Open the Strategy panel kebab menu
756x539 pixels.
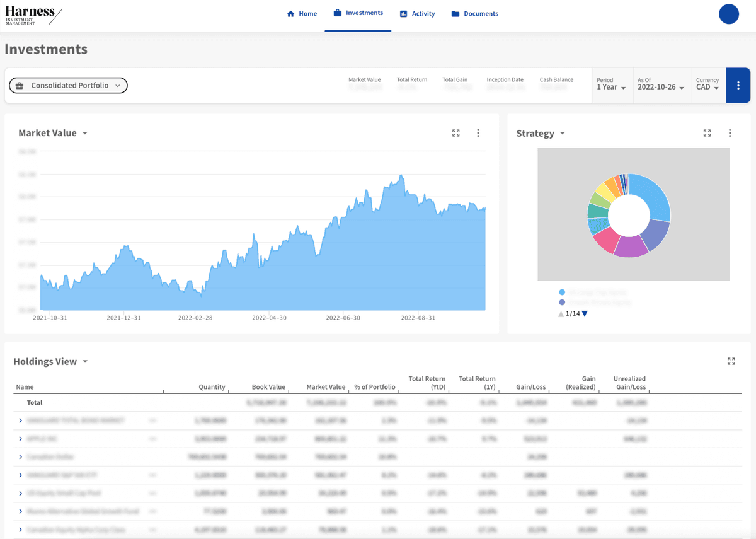(x=730, y=133)
